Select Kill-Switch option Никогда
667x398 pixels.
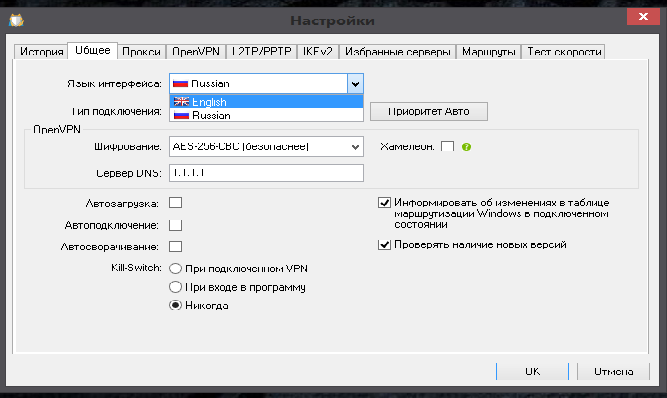click(175, 305)
